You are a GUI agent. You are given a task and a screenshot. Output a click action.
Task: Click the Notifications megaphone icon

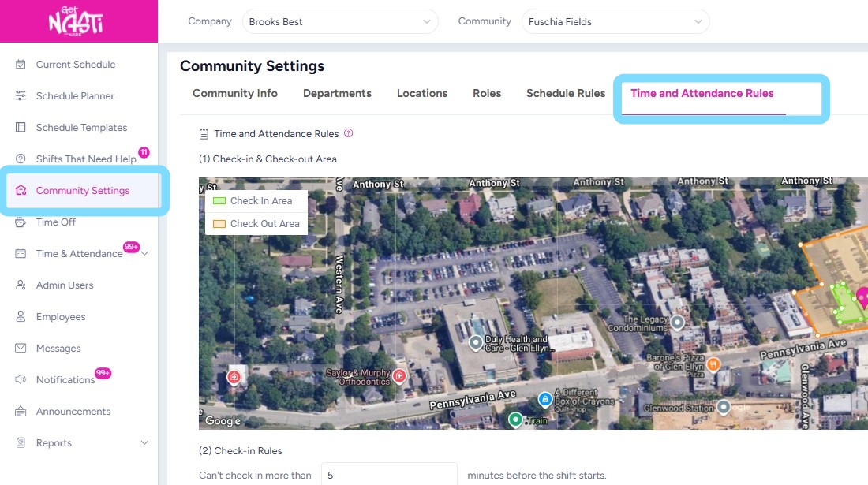coord(21,379)
